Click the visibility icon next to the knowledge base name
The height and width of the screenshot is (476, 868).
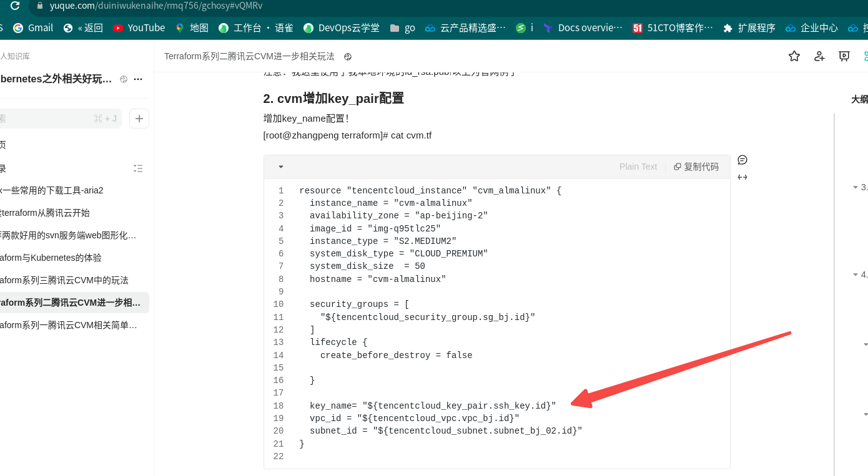point(124,79)
